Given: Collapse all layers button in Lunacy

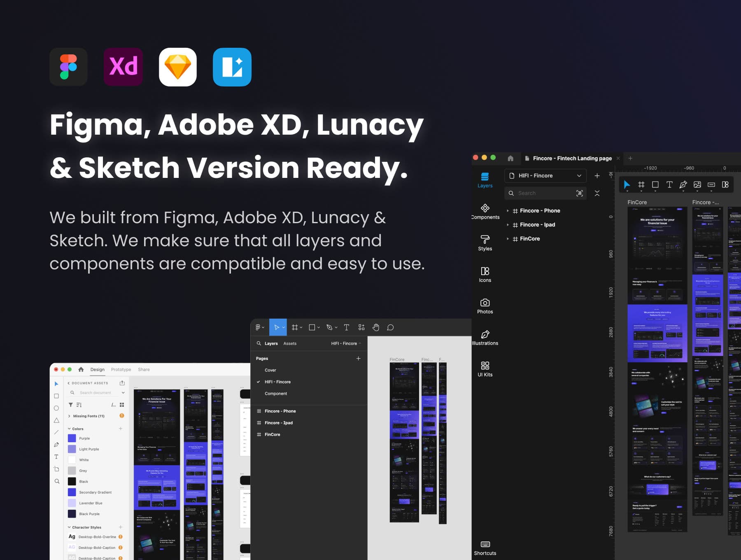Looking at the screenshot, I should pos(597,193).
